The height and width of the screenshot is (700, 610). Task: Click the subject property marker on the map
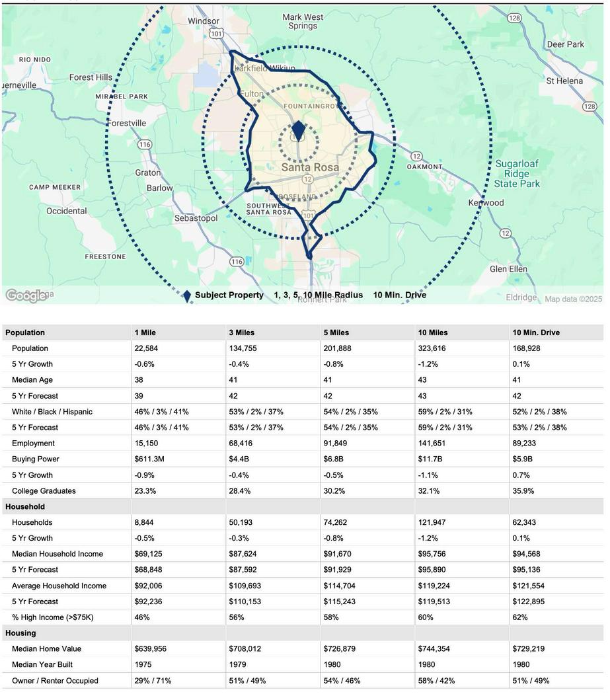pyautogui.click(x=298, y=132)
